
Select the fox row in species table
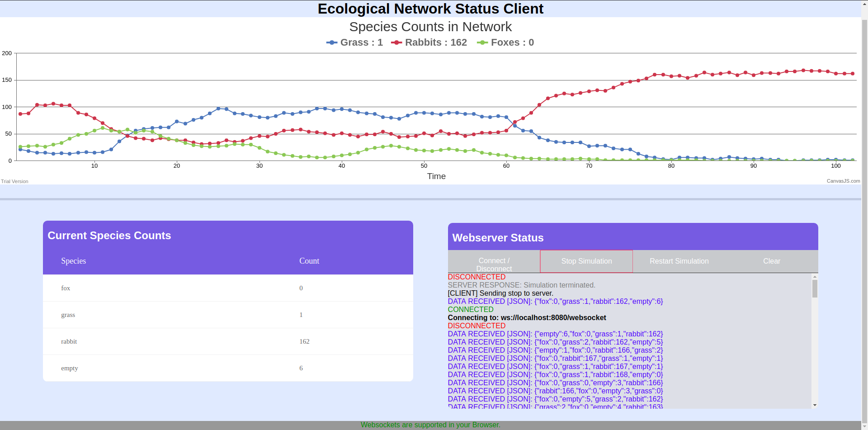pyautogui.click(x=228, y=288)
